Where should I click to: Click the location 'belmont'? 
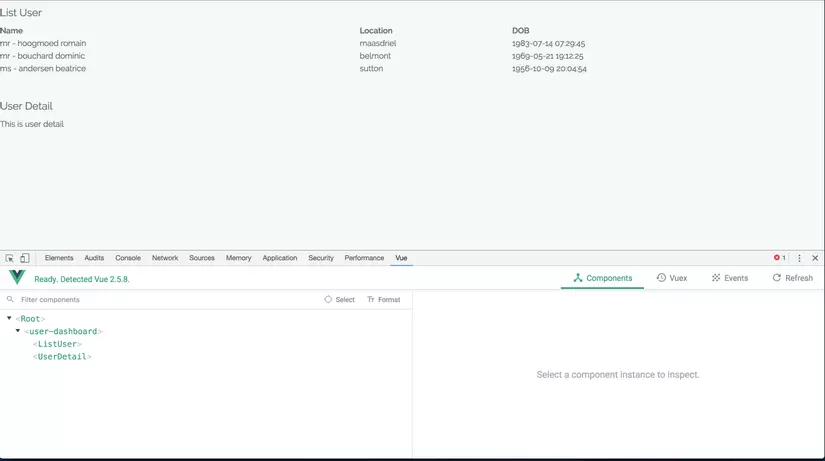pyautogui.click(x=375, y=56)
